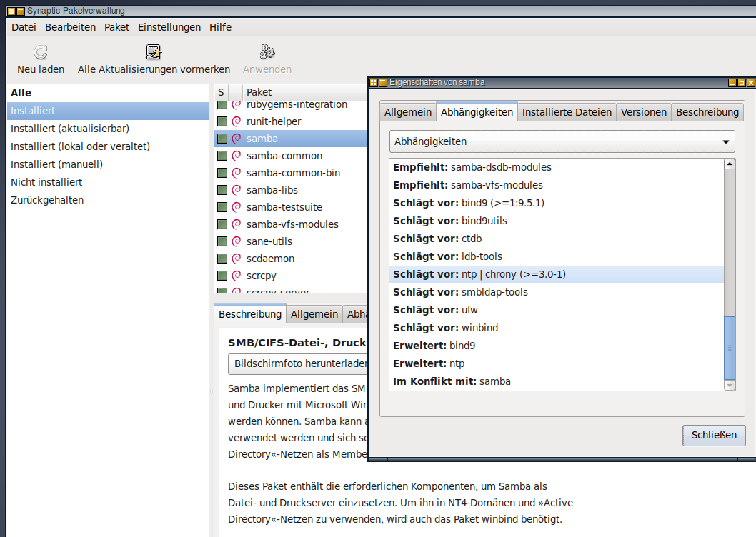Click Debian swirl icon beside samba-common-bin
Image resolution: width=756 pixels, height=537 pixels.
point(237,173)
